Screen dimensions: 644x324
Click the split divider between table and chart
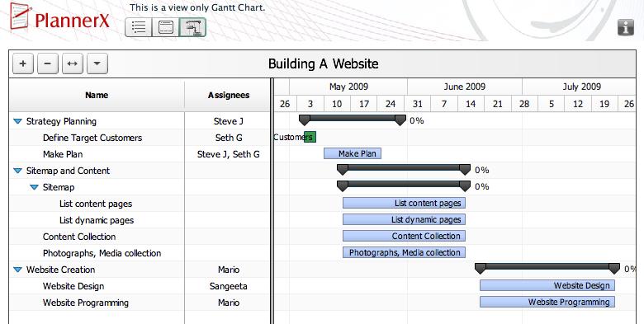click(x=272, y=201)
